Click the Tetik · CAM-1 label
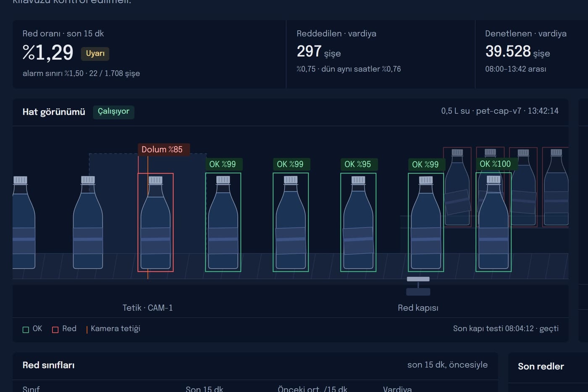The width and height of the screenshot is (588, 392). click(147, 308)
